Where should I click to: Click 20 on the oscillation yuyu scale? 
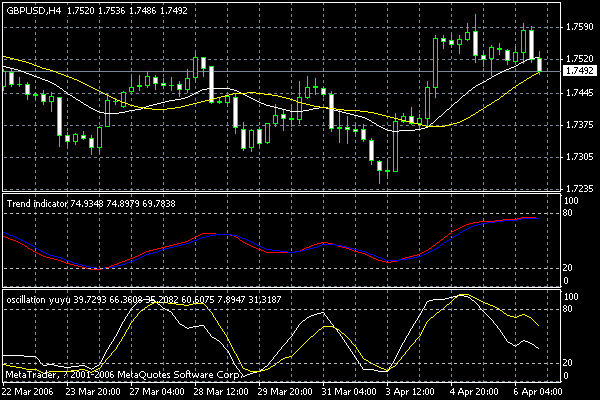click(x=568, y=363)
